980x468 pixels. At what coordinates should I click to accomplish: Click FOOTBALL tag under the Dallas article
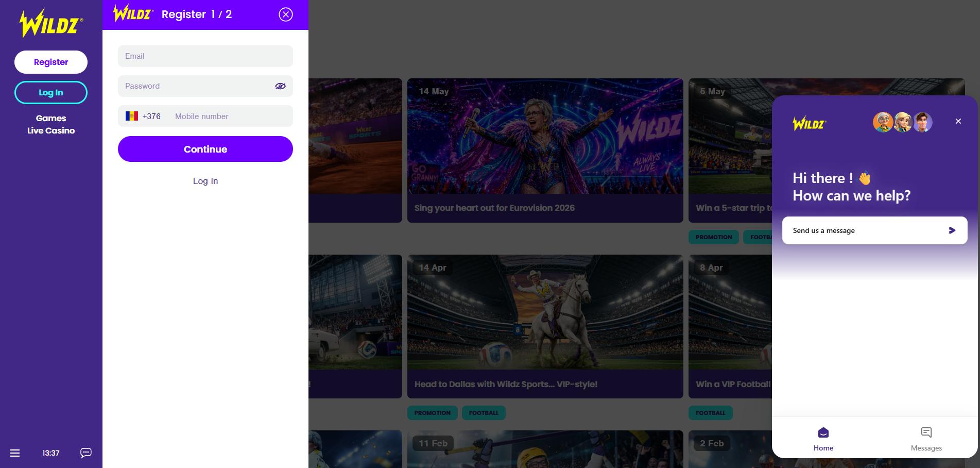coord(484,413)
